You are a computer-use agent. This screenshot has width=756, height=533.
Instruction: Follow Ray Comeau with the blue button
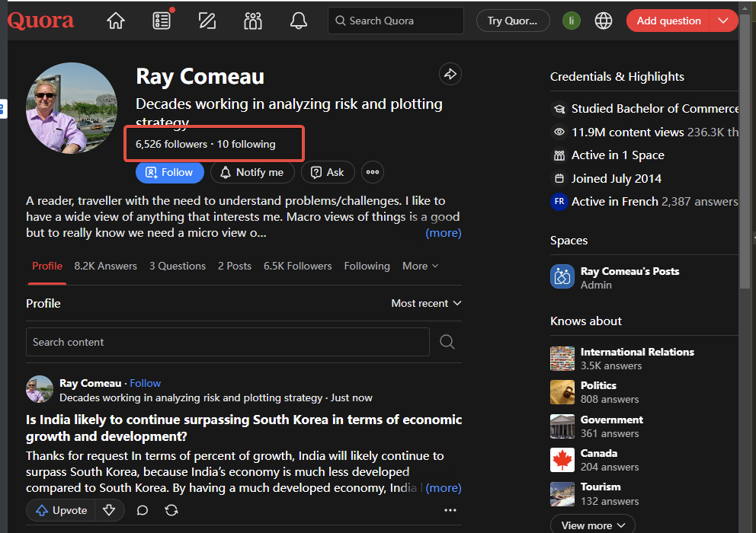click(170, 172)
